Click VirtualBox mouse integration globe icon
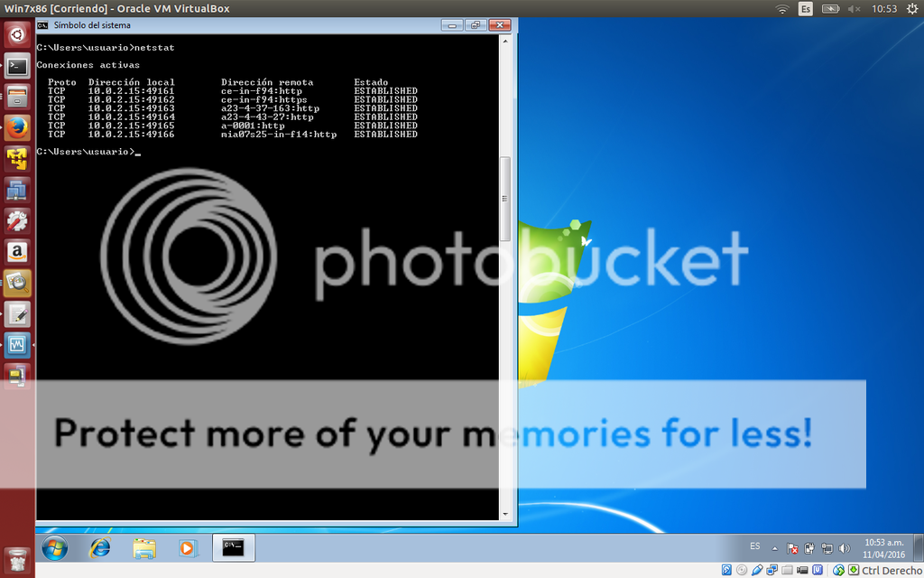924x578 pixels. click(838, 571)
